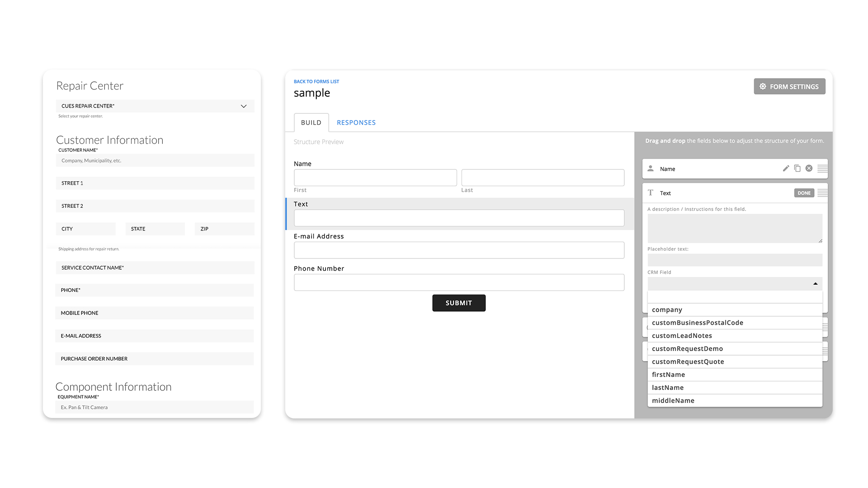This screenshot has height=488, width=868.
Task: Click the Purchase Order Number field
Action: [155, 359]
